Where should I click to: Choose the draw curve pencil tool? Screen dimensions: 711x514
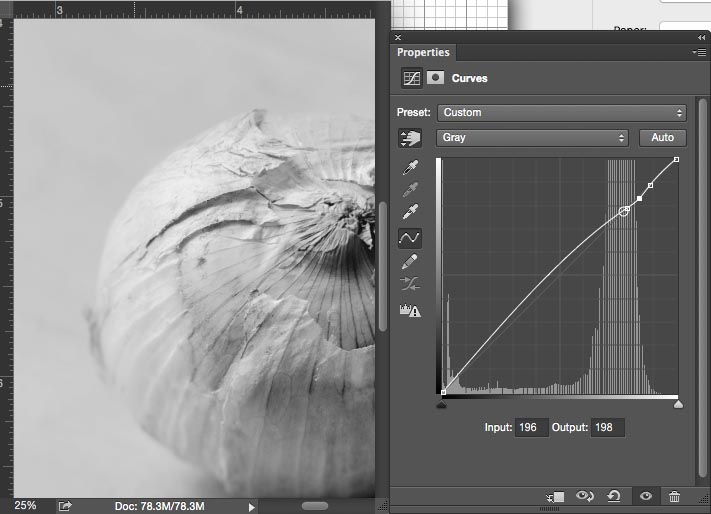[x=410, y=262]
